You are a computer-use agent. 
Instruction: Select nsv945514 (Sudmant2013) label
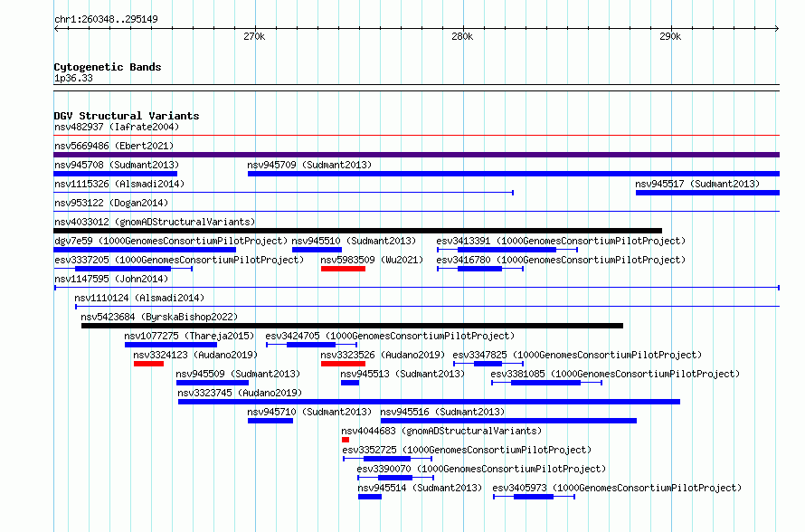(420, 488)
